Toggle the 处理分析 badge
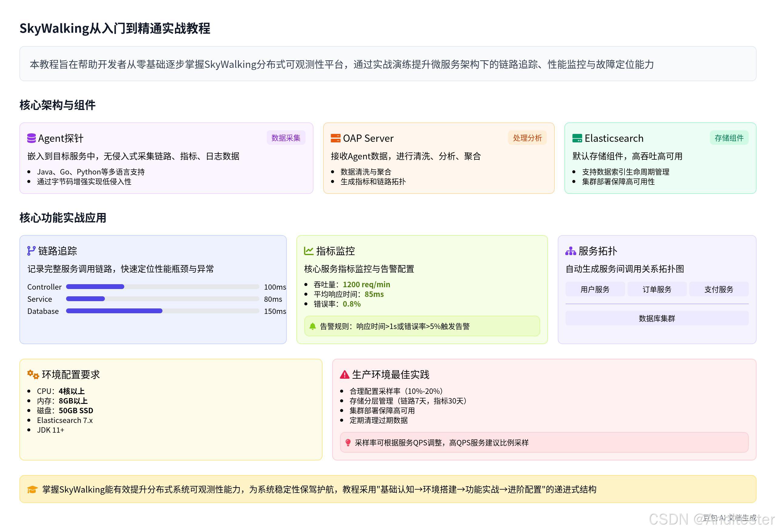Image resolution: width=776 pixels, height=532 pixels. pyautogui.click(x=527, y=138)
